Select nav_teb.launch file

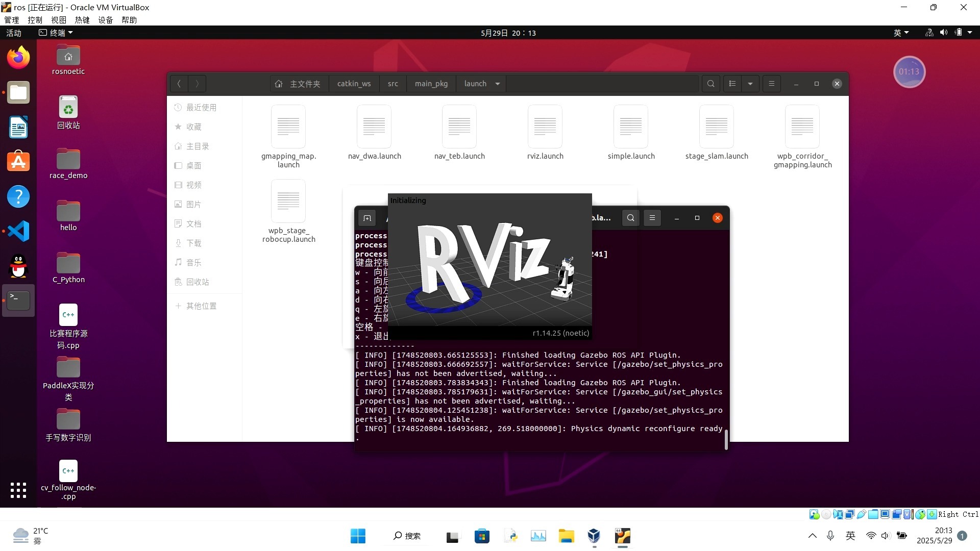[459, 133]
